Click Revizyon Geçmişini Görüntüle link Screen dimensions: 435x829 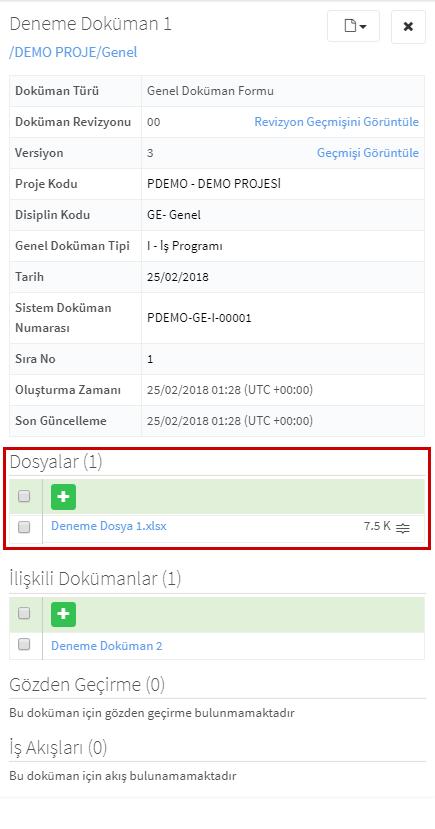pyautogui.click(x=337, y=122)
